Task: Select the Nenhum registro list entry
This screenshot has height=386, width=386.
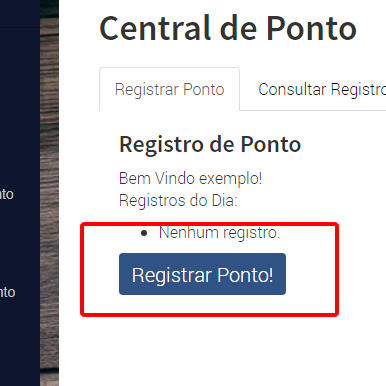Action: pyautogui.click(x=219, y=232)
